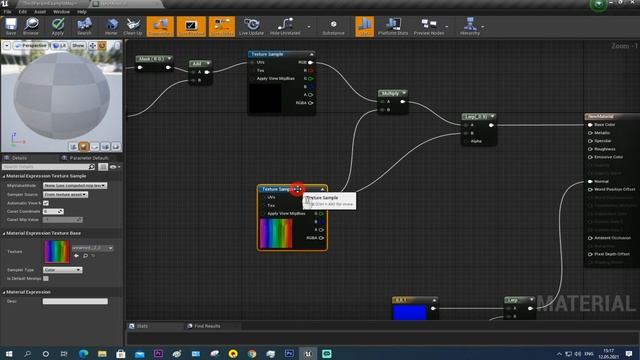
Task: Click the Desc text input field
Action: pos(75,301)
